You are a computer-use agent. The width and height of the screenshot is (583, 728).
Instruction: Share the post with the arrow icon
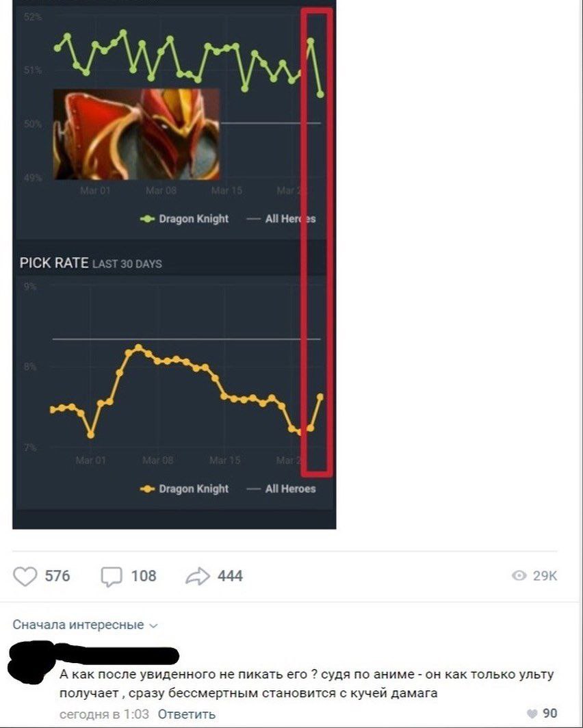click(x=198, y=576)
